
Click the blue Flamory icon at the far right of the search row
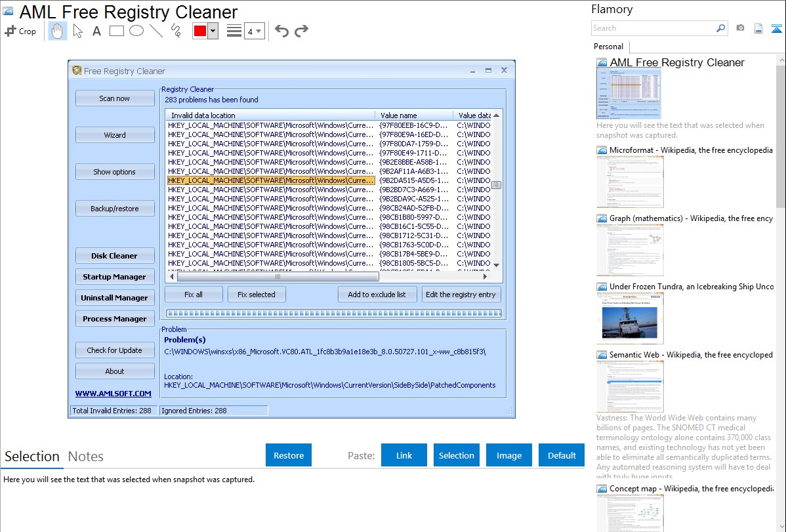click(776, 28)
